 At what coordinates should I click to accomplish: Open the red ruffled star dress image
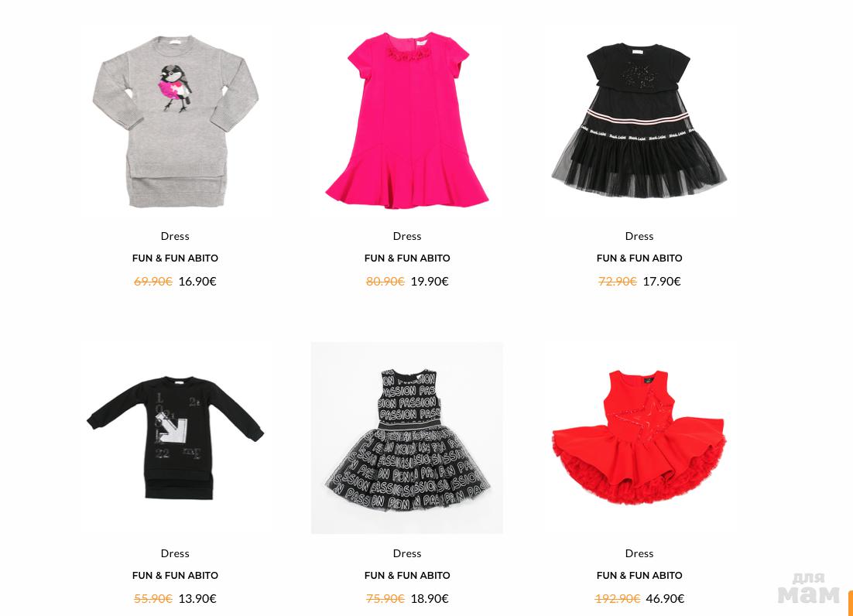pyautogui.click(x=639, y=438)
